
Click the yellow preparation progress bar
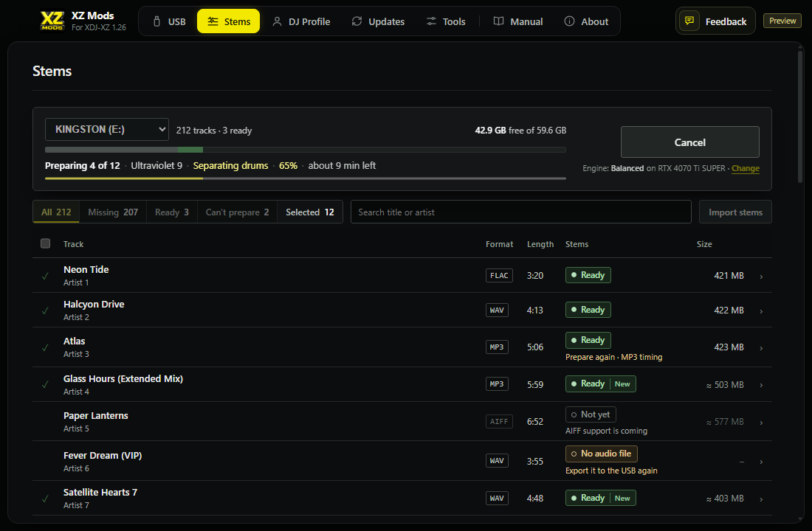coord(306,178)
